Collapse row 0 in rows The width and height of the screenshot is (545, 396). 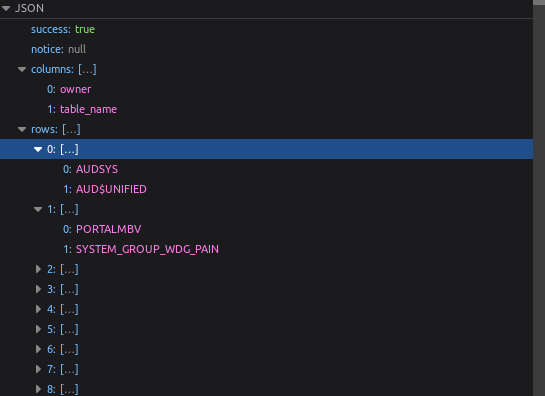point(38,149)
